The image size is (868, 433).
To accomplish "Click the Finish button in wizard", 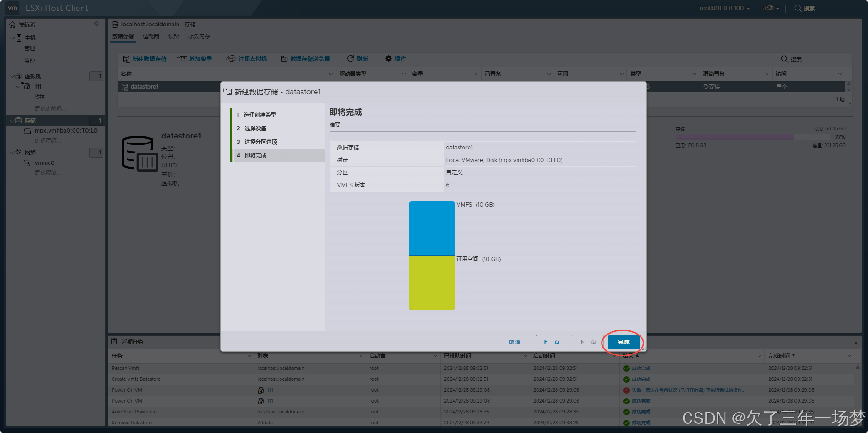I will coord(624,342).
